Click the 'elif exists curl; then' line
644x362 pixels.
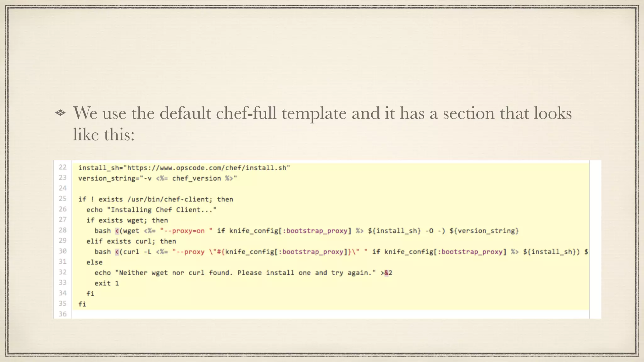(x=131, y=241)
